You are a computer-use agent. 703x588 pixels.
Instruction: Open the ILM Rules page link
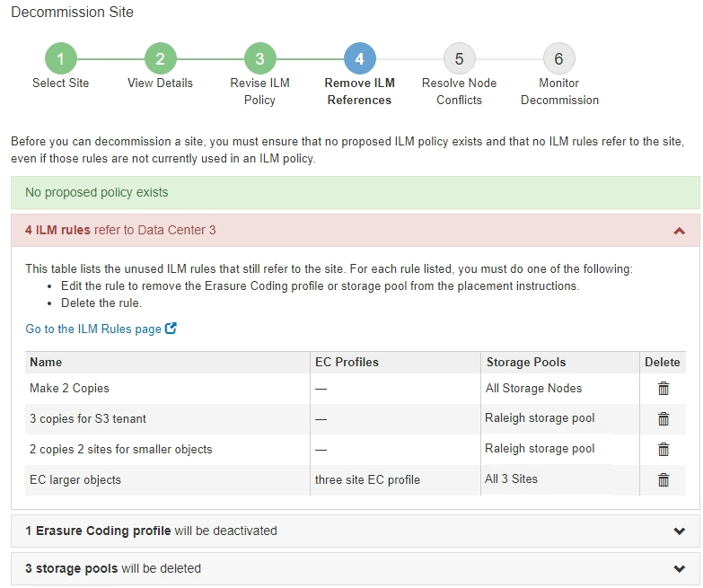pos(93,329)
